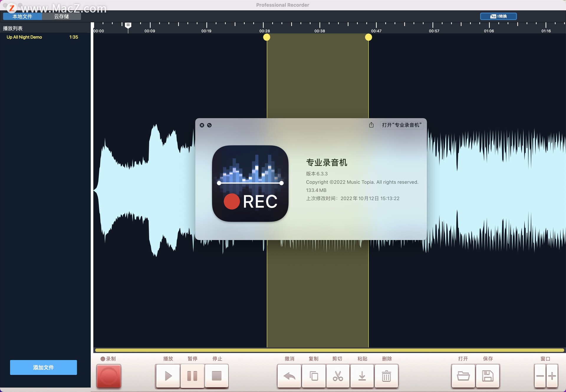Open the 转换 conversion tool
Image resolution: width=566 pixels, height=392 pixels.
point(498,16)
